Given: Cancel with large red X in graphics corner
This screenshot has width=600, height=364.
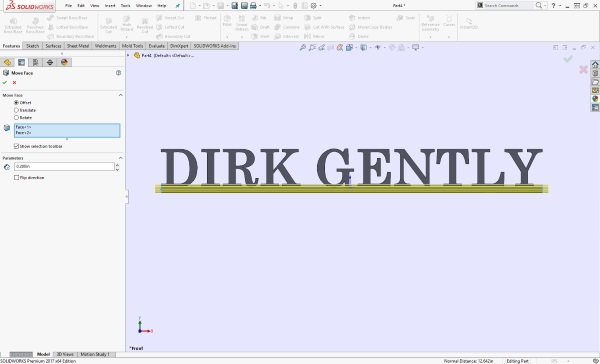Looking at the screenshot, I should [x=583, y=69].
